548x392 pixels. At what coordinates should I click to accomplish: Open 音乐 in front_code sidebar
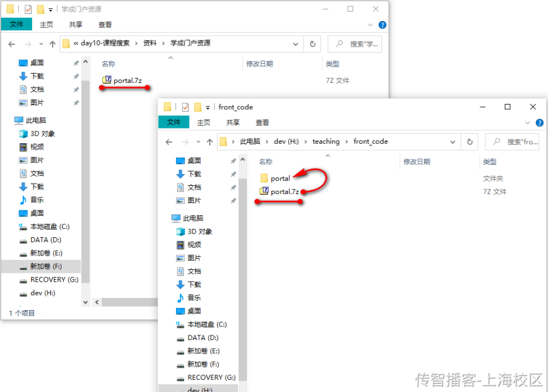tap(189, 298)
